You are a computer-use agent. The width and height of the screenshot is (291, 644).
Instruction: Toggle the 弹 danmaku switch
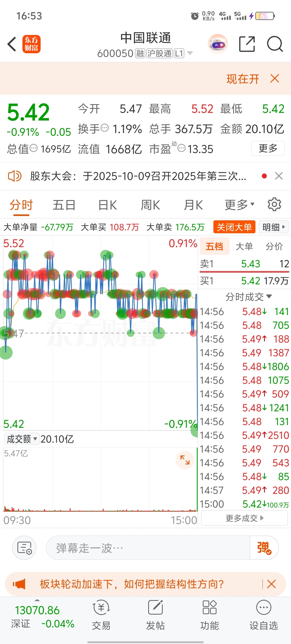point(264,548)
